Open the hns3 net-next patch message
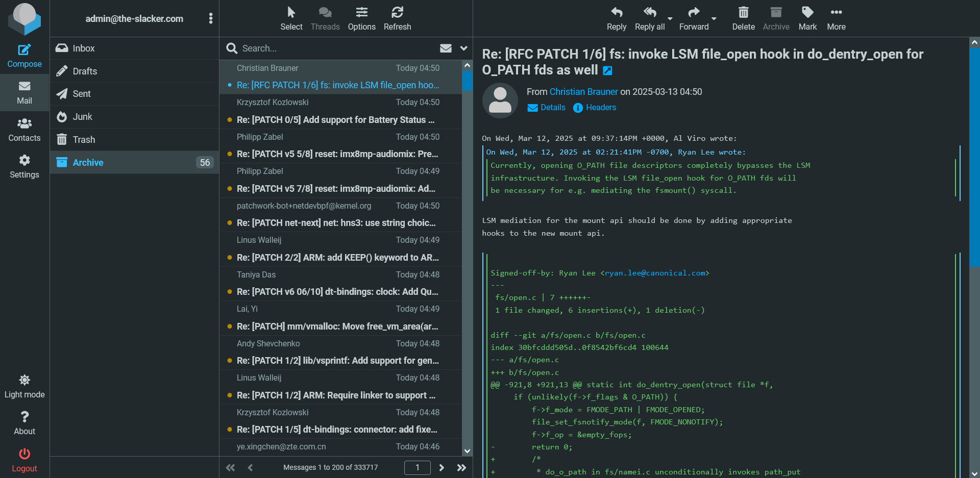The height and width of the screenshot is (478, 980). (340, 215)
